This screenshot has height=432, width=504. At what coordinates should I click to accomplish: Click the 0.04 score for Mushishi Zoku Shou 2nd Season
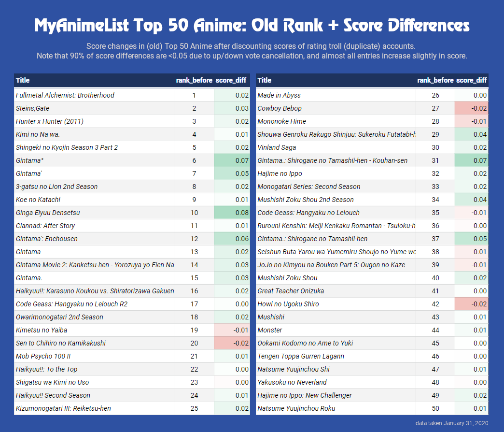pos(472,200)
